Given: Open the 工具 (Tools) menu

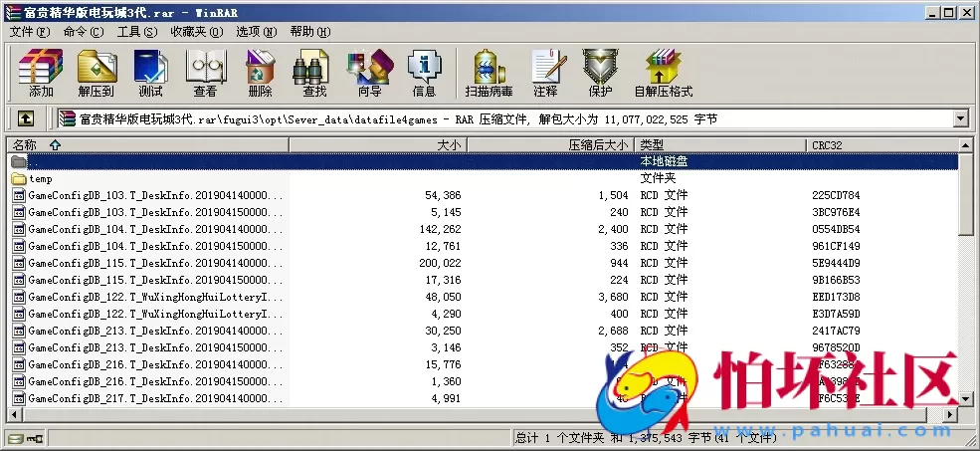Looking at the screenshot, I should pos(137,31).
